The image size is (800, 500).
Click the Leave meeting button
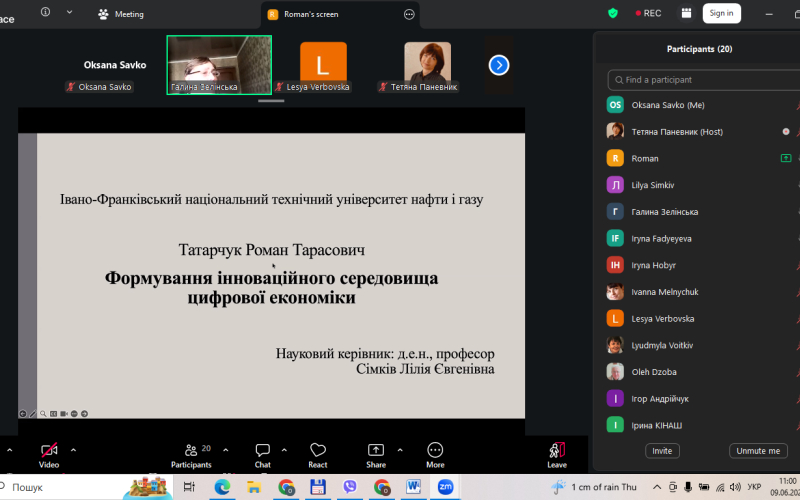(x=557, y=455)
